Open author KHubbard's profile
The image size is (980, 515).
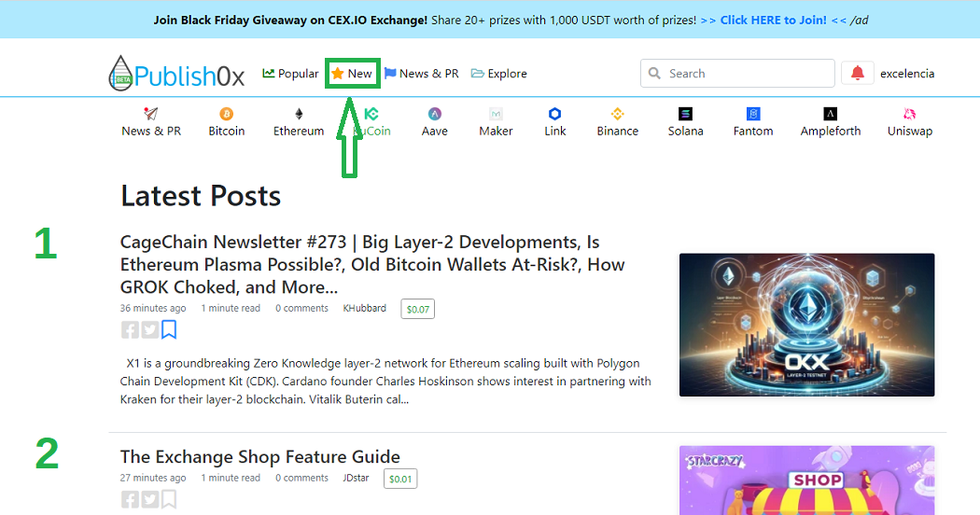click(x=364, y=308)
